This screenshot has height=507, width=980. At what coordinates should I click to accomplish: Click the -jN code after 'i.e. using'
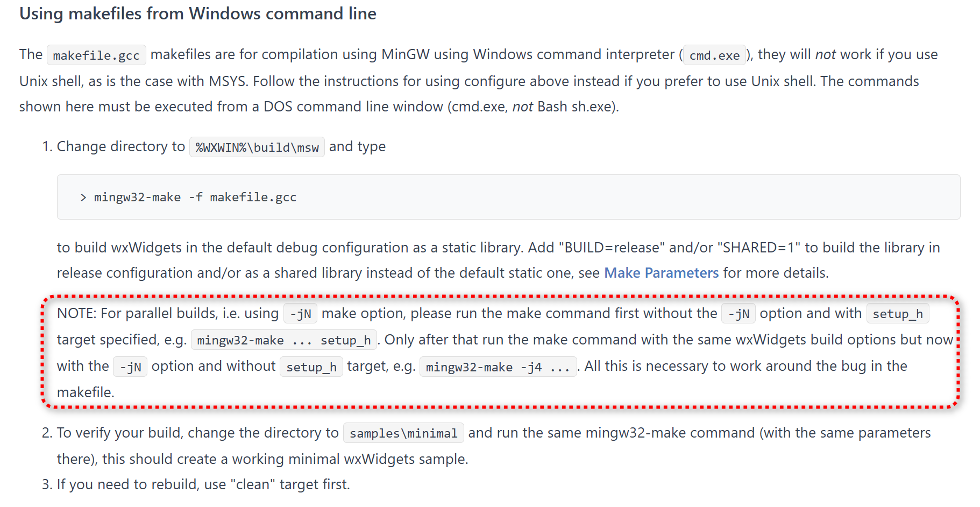click(301, 314)
